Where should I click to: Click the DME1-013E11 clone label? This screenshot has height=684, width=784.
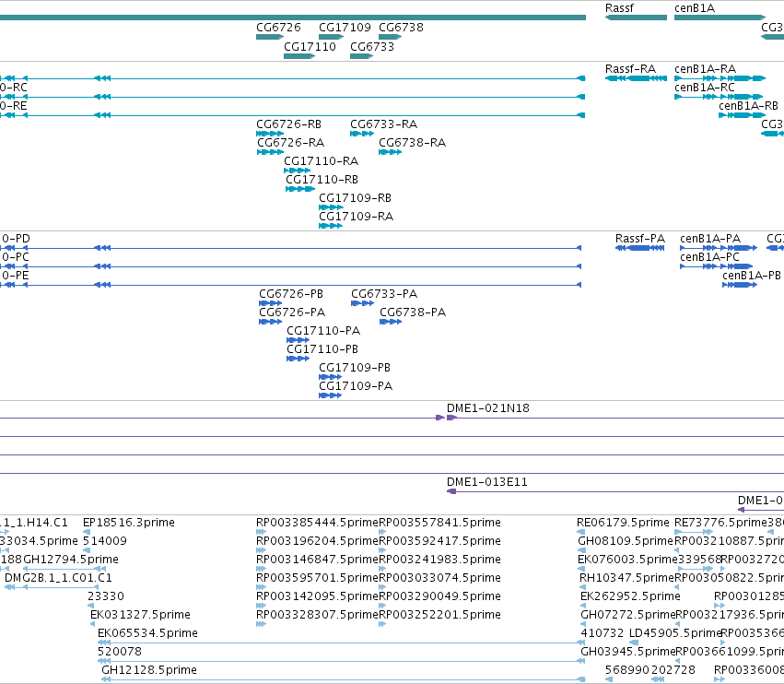coord(487,482)
